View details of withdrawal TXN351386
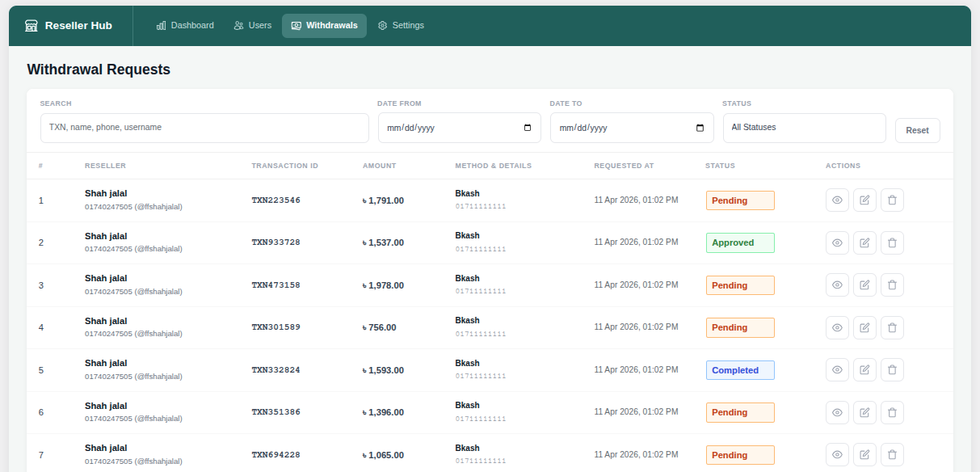 (x=837, y=412)
